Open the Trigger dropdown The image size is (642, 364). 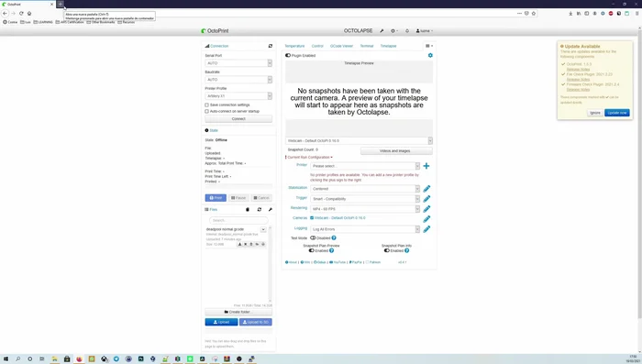pos(365,199)
